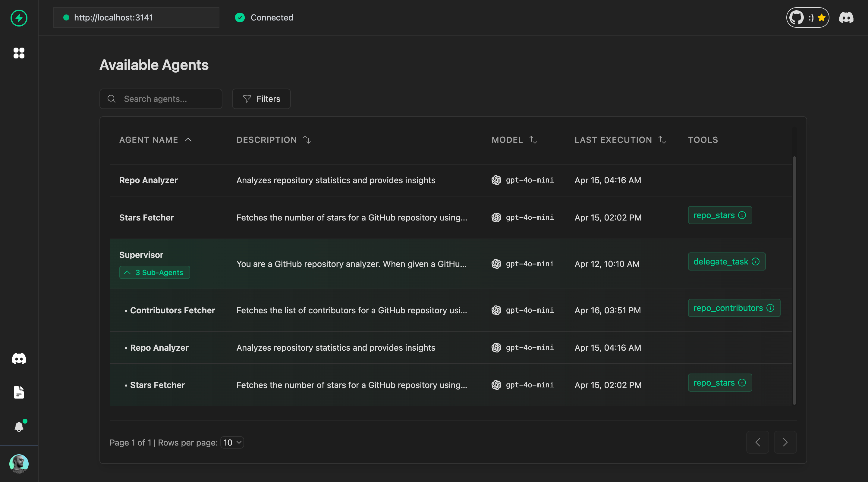Click OpenAI icon in top-level Stars Fetcher row
This screenshot has height=482, width=868.
(x=496, y=218)
